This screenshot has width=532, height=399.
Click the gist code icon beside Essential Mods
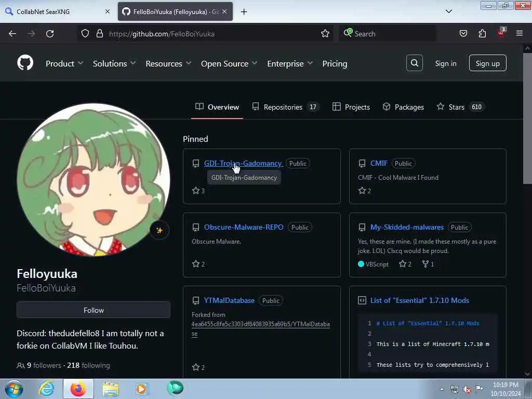362,300
